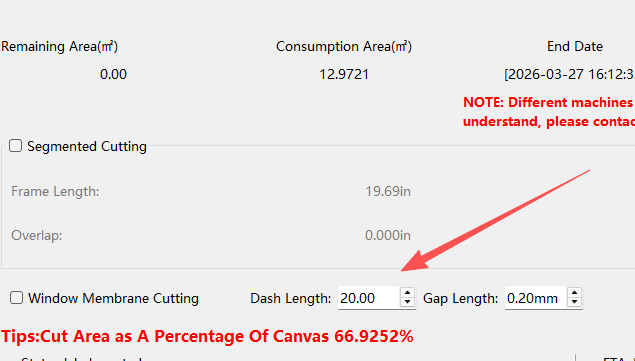Select the 12.9721 consumption value
The width and height of the screenshot is (635, 361).
[344, 74]
